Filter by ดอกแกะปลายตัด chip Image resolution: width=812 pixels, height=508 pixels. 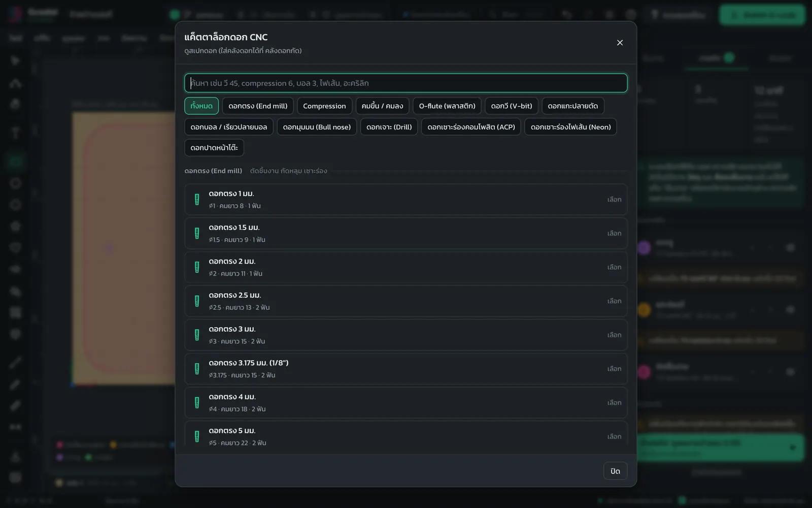coord(573,106)
